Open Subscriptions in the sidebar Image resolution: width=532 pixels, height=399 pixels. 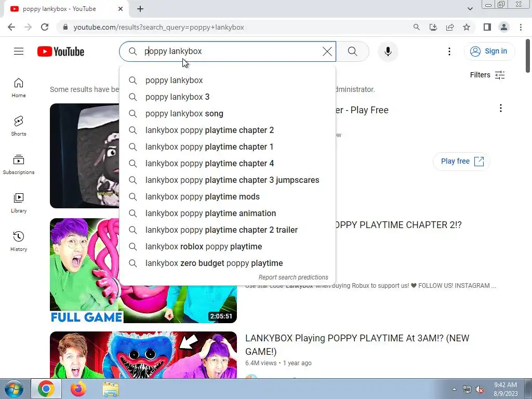19,165
